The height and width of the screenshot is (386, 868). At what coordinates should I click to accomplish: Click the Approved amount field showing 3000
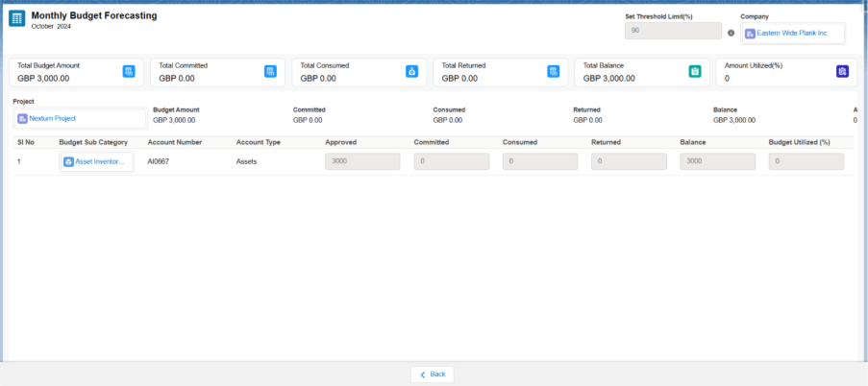tap(362, 161)
